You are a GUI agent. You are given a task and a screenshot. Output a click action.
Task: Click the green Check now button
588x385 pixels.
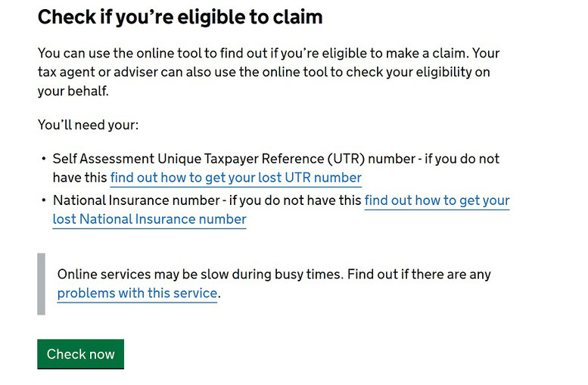81,354
